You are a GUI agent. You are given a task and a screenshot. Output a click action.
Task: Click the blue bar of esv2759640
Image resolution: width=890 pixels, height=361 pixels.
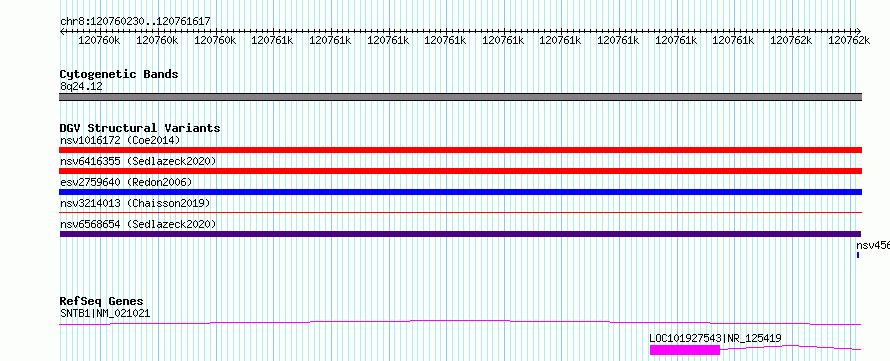pos(460,192)
